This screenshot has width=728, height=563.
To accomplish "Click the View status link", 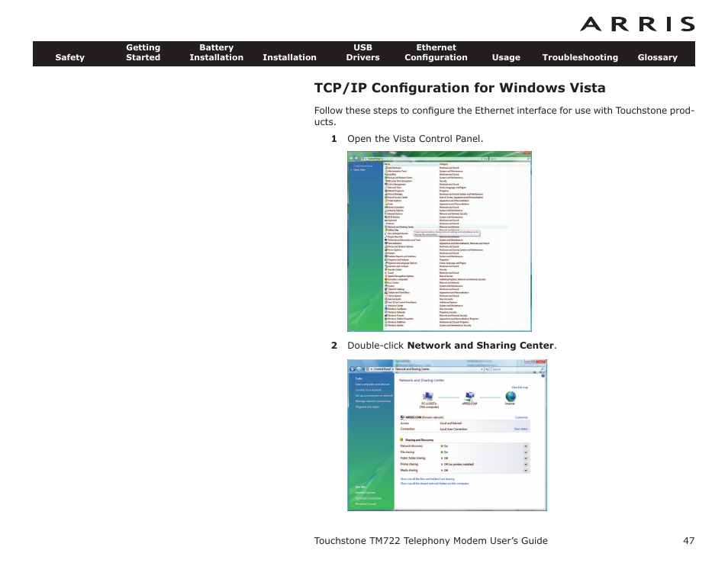I will (x=521, y=429).
